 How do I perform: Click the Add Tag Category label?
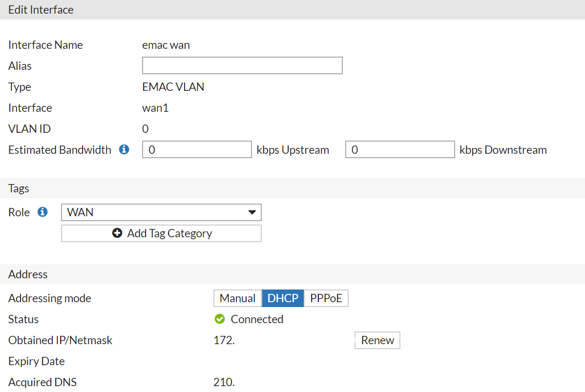[x=169, y=233]
